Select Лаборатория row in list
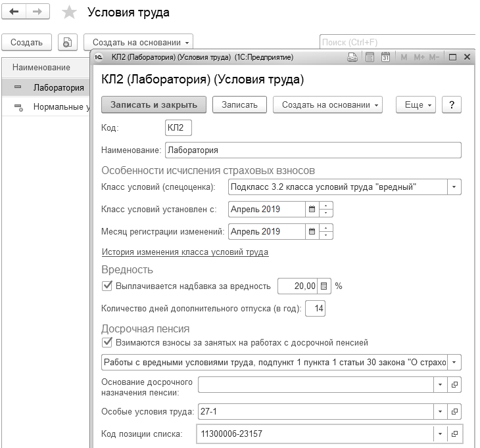 [x=46, y=87]
